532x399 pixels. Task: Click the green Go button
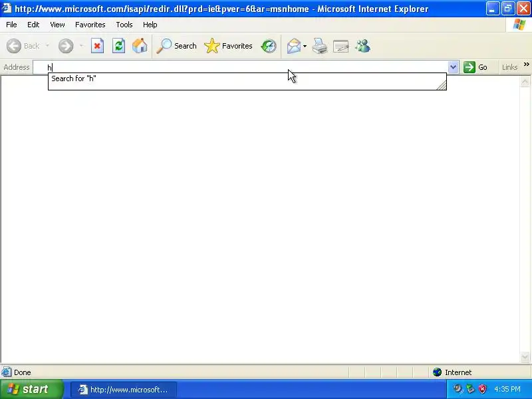pyautogui.click(x=475, y=67)
